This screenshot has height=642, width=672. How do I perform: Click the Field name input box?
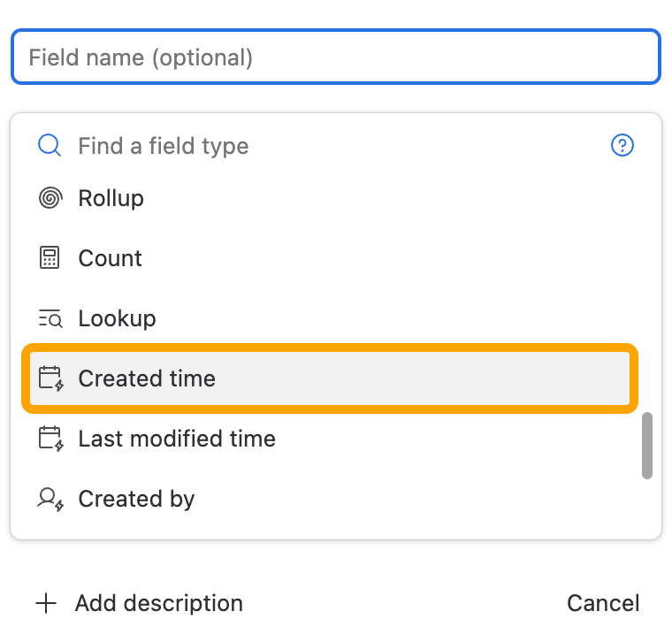click(336, 57)
